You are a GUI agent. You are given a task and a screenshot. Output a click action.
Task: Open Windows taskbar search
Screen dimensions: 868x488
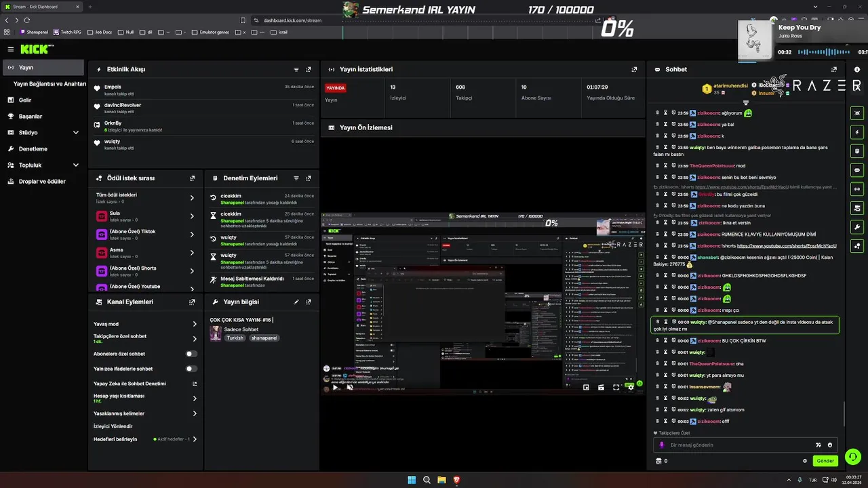point(427,480)
